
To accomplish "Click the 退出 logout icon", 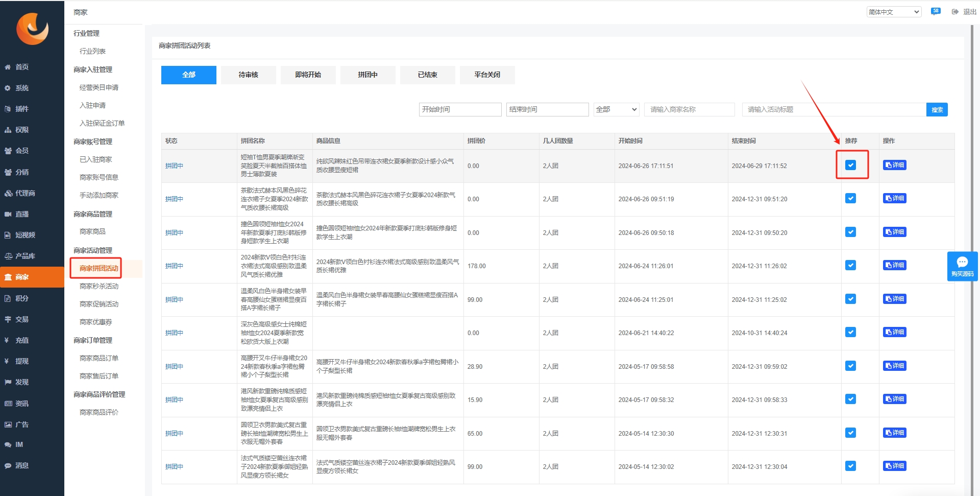I will coord(955,12).
